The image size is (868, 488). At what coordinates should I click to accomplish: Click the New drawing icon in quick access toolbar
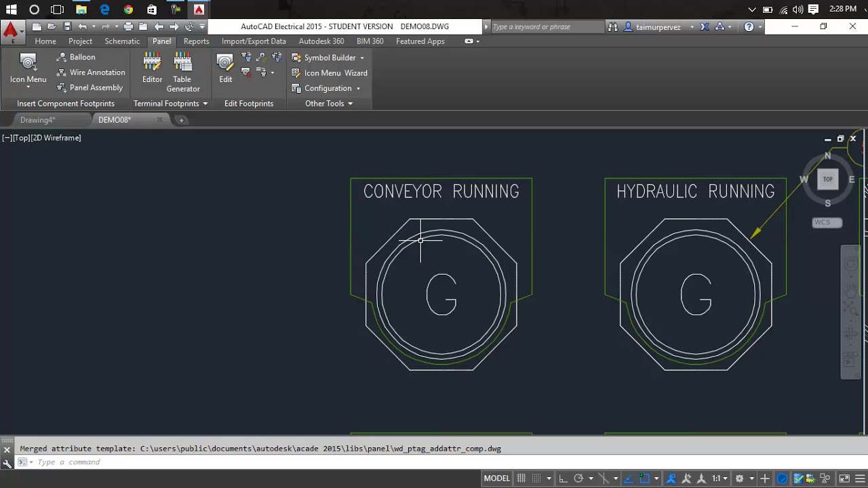pyautogui.click(x=37, y=26)
